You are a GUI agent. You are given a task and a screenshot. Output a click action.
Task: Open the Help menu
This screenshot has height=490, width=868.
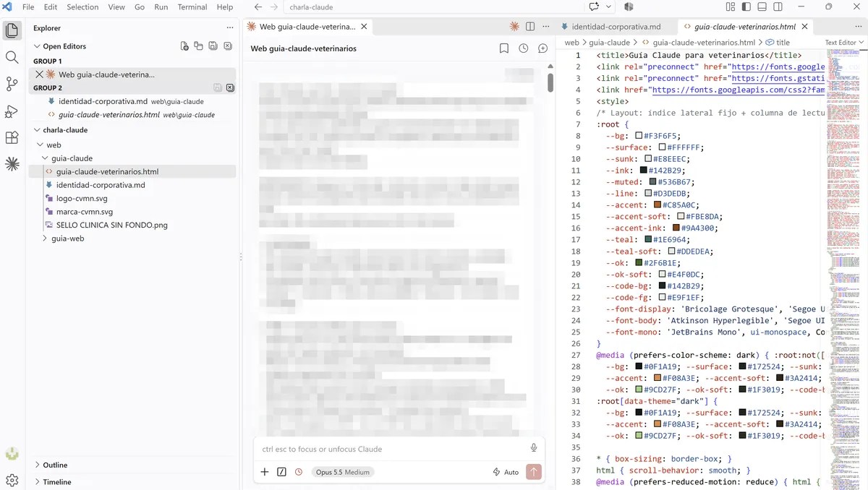tap(225, 7)
